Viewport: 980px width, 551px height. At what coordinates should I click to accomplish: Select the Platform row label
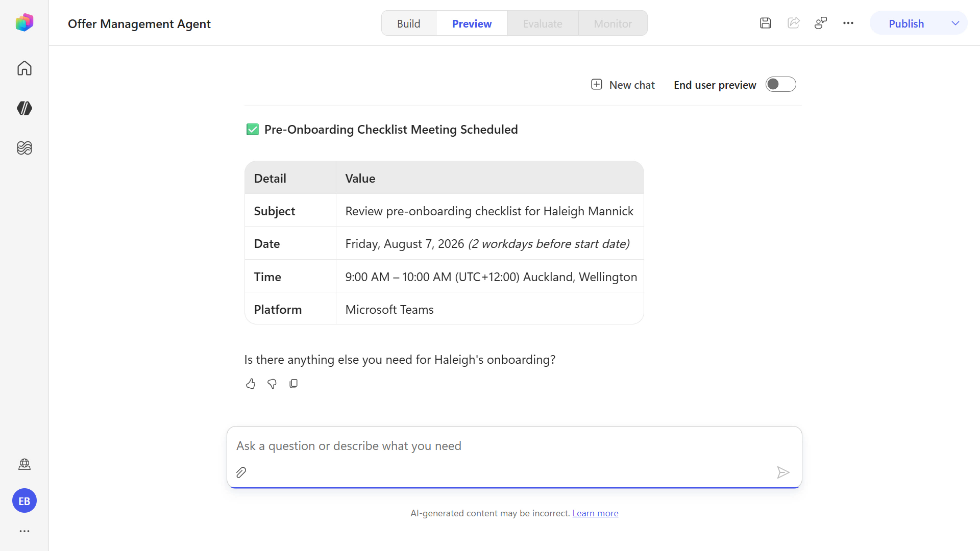tap(290, 309)
